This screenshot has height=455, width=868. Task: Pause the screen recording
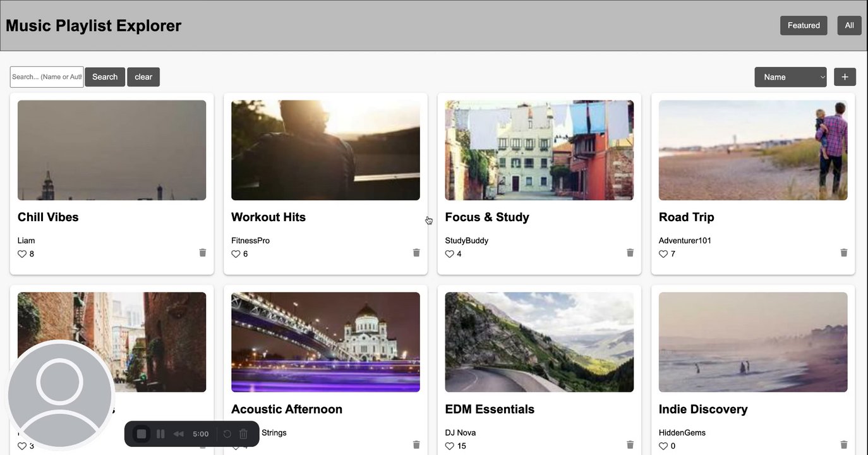tap(160, 434)
